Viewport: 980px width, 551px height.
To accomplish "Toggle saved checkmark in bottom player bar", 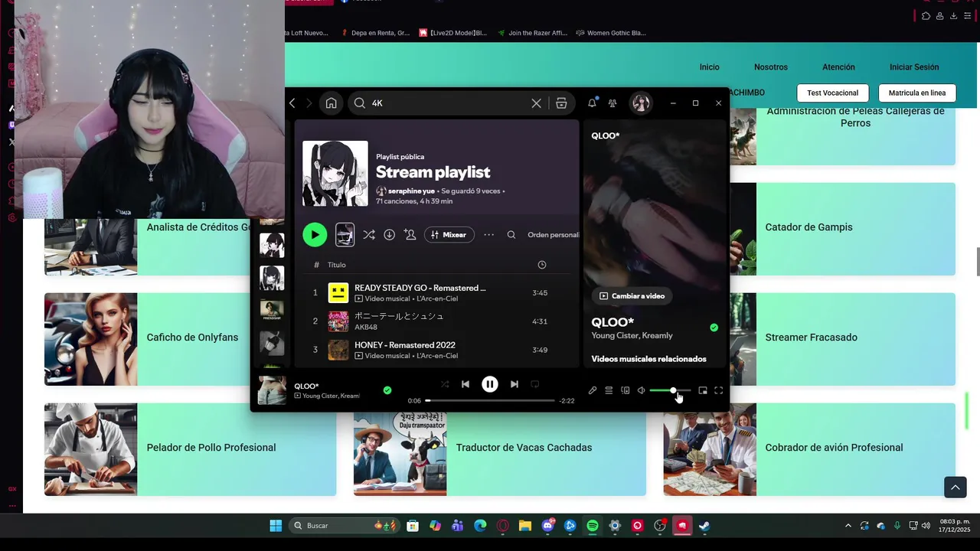I will coord(387,390).
